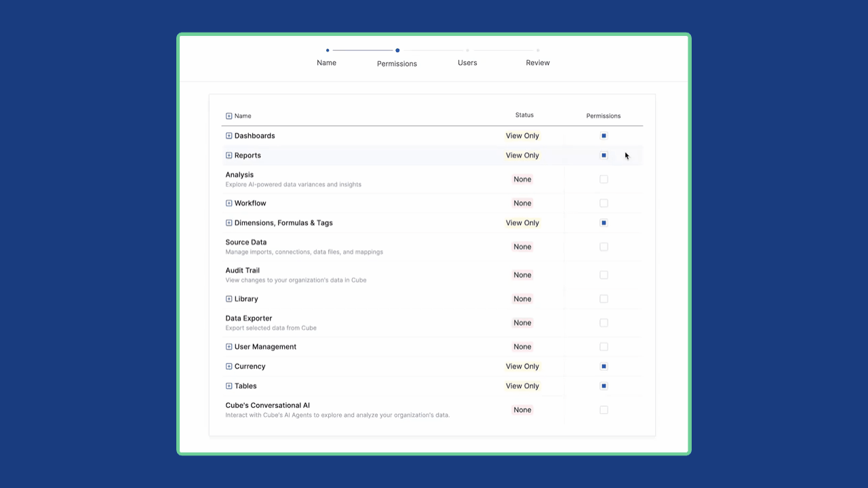Select the Data Exporter row title
868x488 pixels.
(249, 319)
